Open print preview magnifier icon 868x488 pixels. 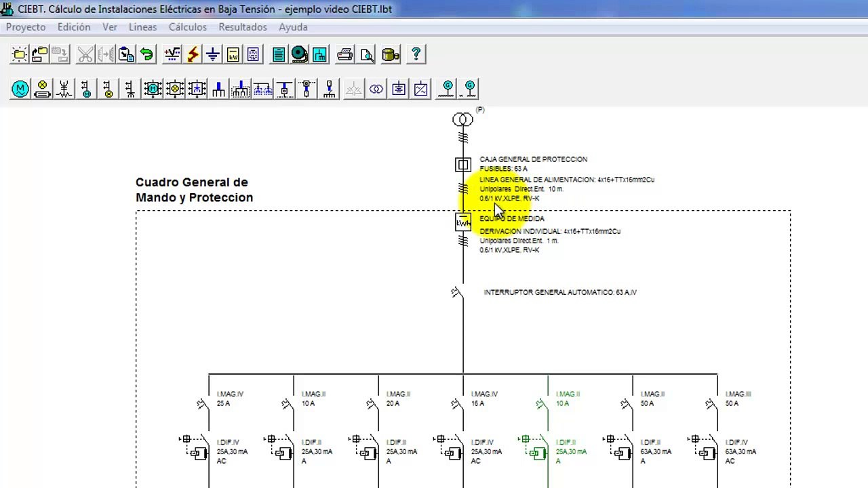[367, 54]
